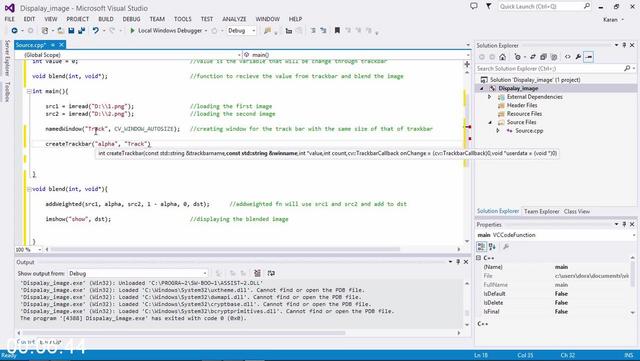Click the Property Pages wrench in Properties
This screenshot has height=361, width=640.
pos(506,247)
